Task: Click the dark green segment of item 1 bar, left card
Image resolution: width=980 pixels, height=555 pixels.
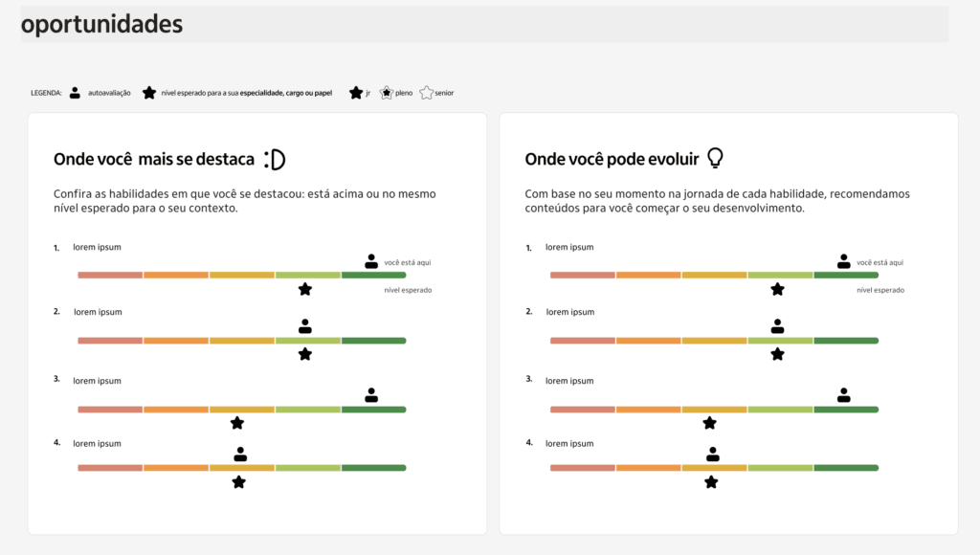Action: [373, 276]
